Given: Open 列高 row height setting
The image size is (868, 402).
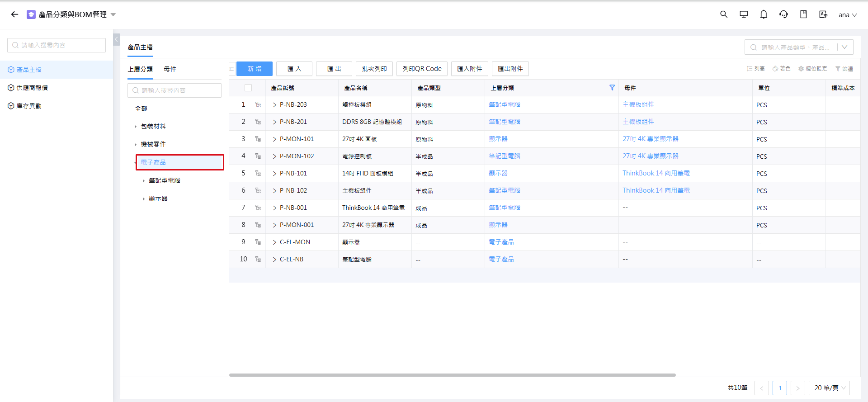Looking at the screenshot, I should coord(755,69).
